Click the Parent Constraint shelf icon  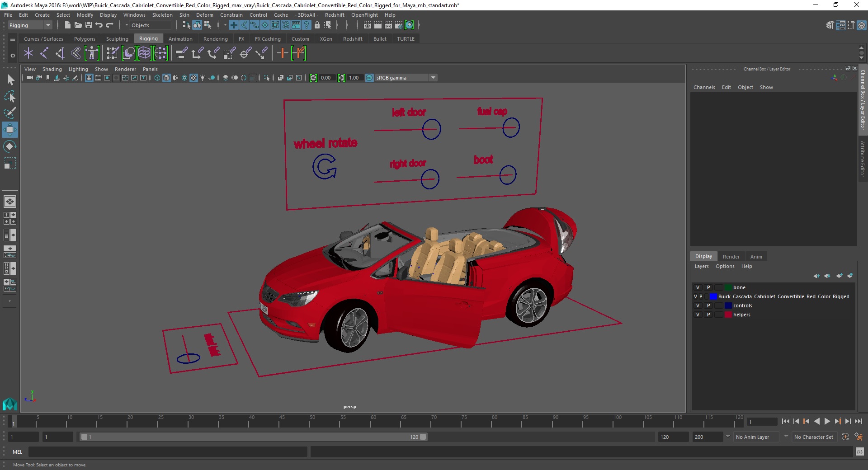181,53
